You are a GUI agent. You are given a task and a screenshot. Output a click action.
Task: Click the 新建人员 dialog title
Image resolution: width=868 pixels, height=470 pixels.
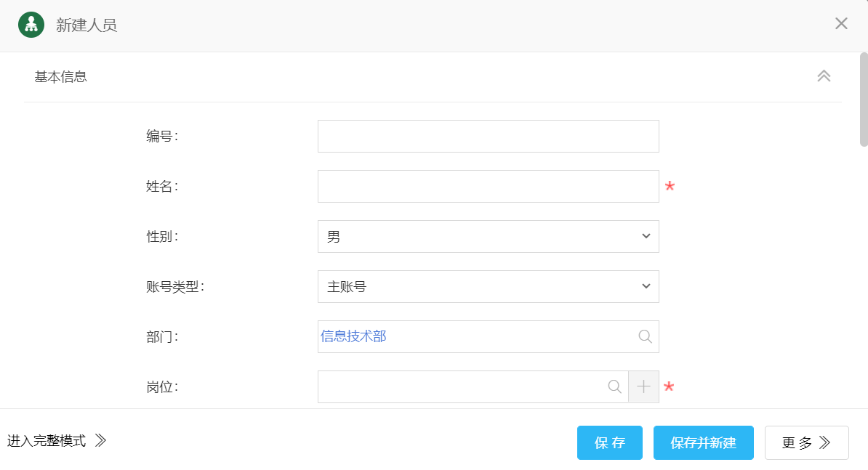click(x=87, y=25)
